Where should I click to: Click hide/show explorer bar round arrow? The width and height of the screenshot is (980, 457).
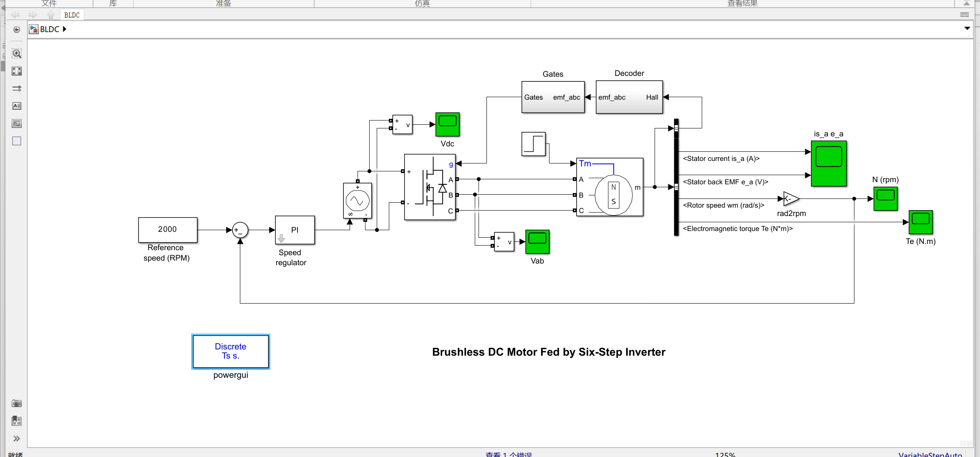(17, 30)
